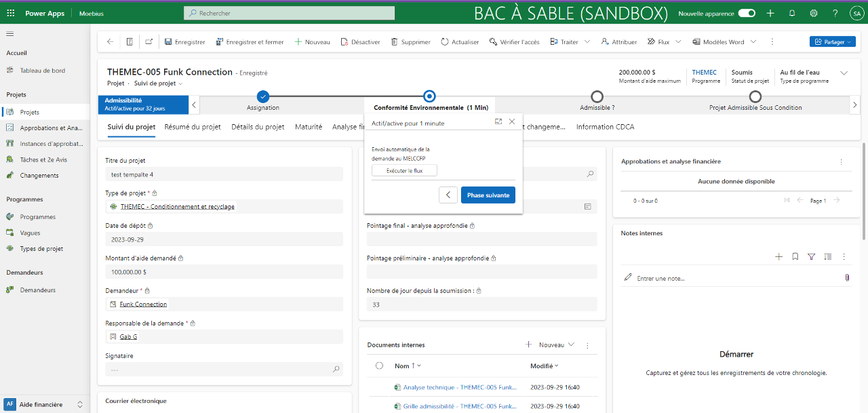Click Exécuter le flux button
This screenshot has height=413, width=868.
(404, 171)
